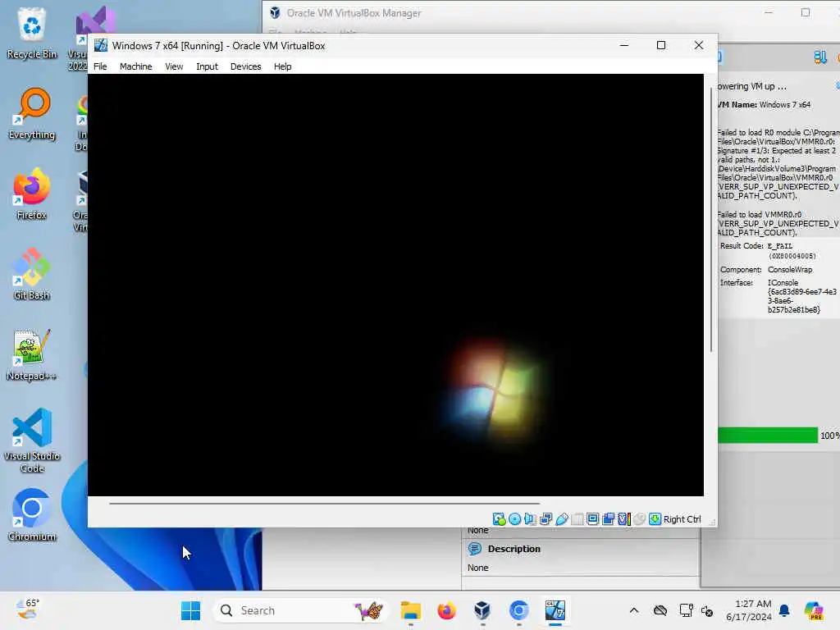Open the weather widget showing 65°
The width and height of the screenshot is (840, 630).
coord(27,609)
